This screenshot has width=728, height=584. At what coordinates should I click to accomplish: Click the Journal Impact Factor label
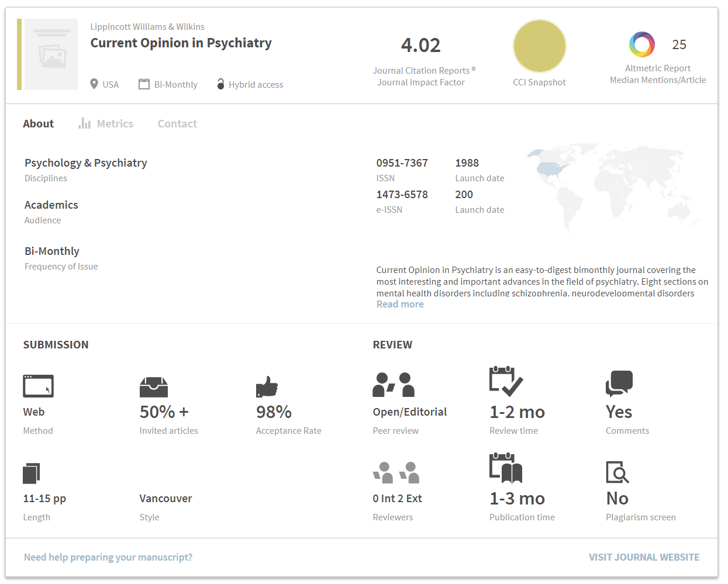click(x=421, y=82)
